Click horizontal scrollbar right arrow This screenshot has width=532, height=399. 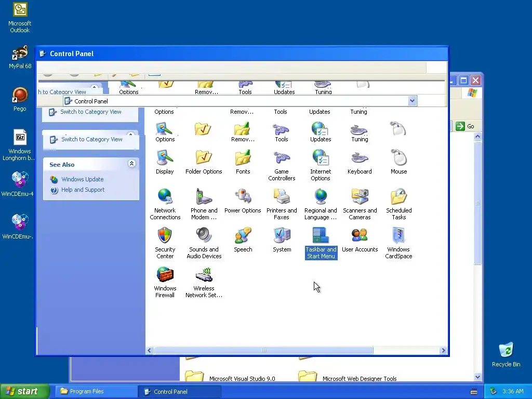(443, 351)
